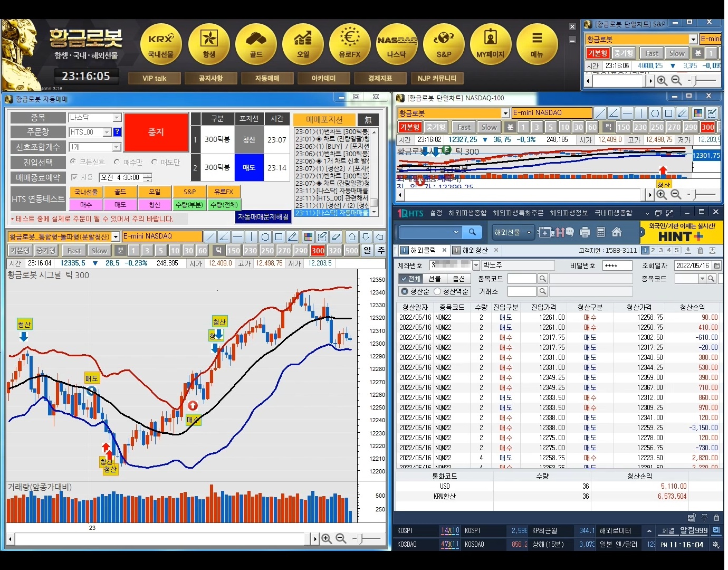Open 해외파생종합 menu in 1Q HTS
The width and height of the screenshot is (728, 570).
(467, 213)
